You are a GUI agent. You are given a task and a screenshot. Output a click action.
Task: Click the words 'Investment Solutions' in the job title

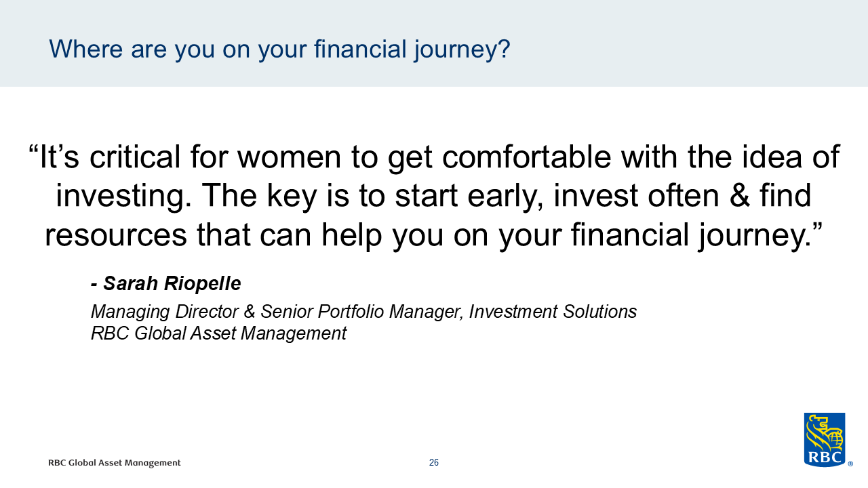tap(553, 312)
